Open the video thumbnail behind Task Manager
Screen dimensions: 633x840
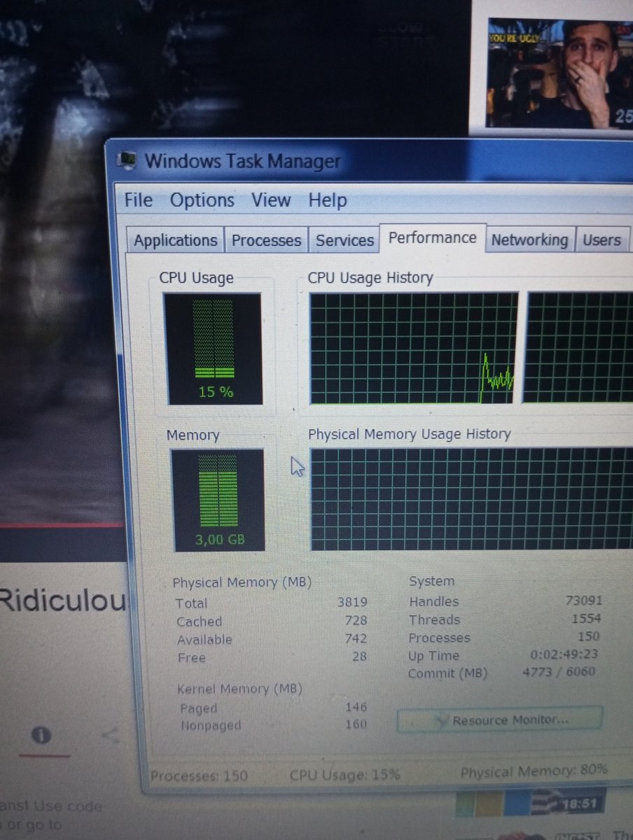560,73
